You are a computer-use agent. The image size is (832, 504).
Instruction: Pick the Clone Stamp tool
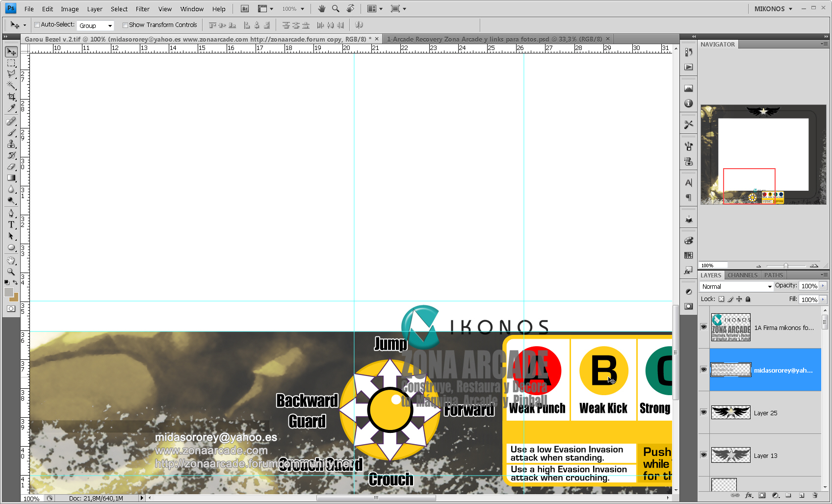pos(11,144)
